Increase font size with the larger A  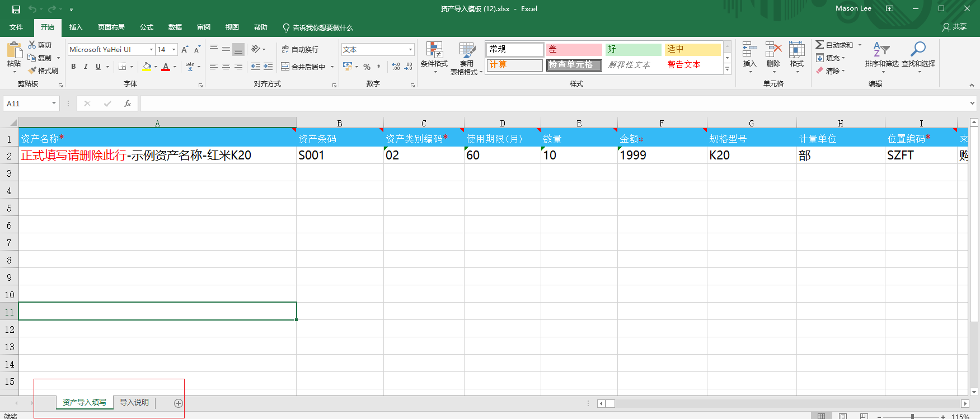pos(185,50)
